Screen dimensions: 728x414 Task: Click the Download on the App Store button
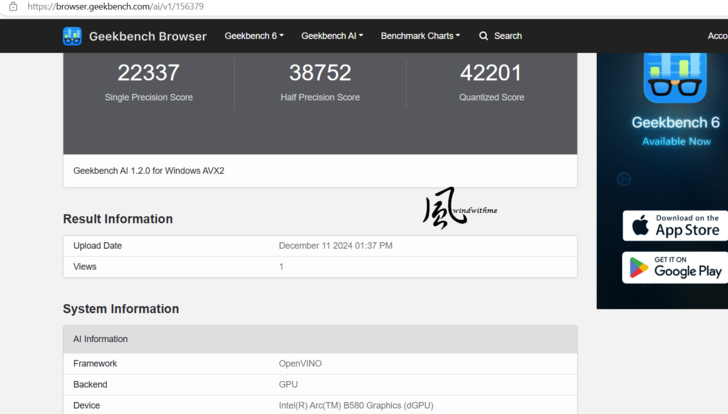675,226
